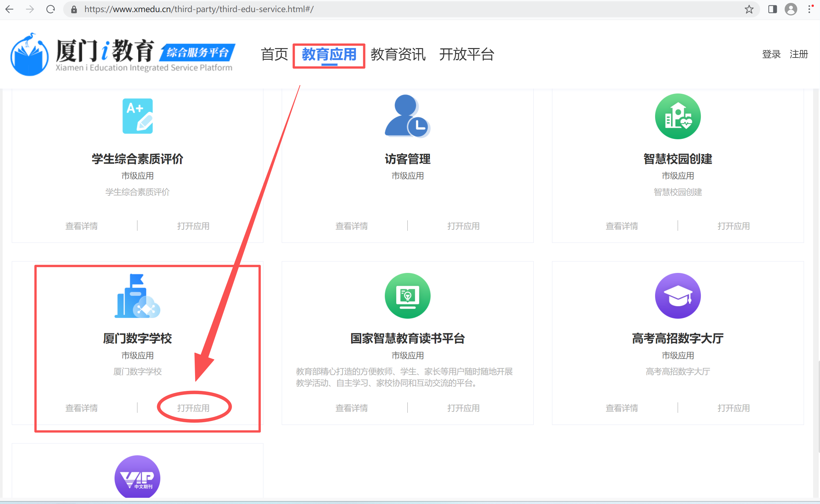Click the 高考高招数字大厅 graduation cap icon
The image size is (820, 504).
pos(678,296)
